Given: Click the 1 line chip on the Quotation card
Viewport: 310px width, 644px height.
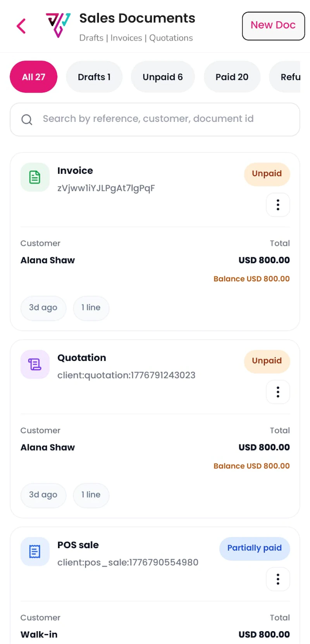Looking at the screenshot, I should pos(91,495).
